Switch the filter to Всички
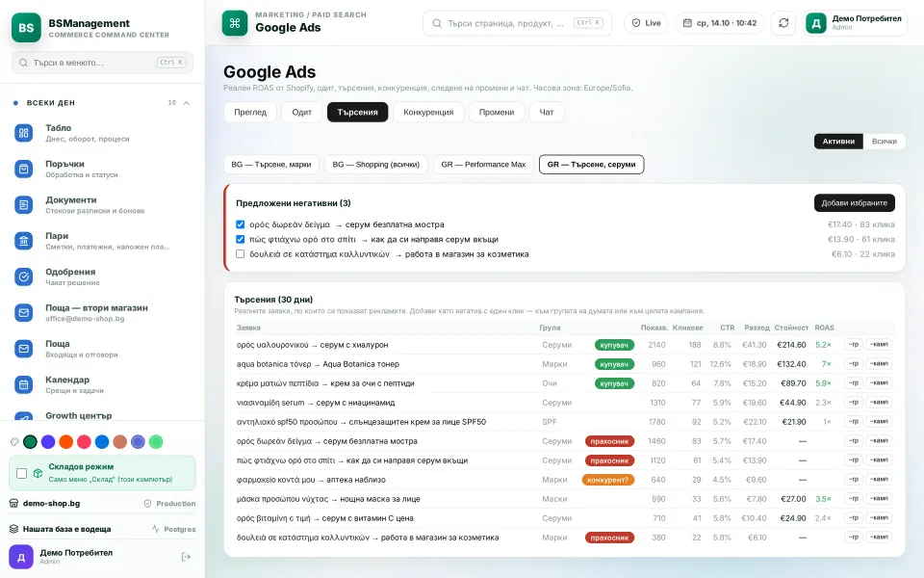 [x=884, y=141]
